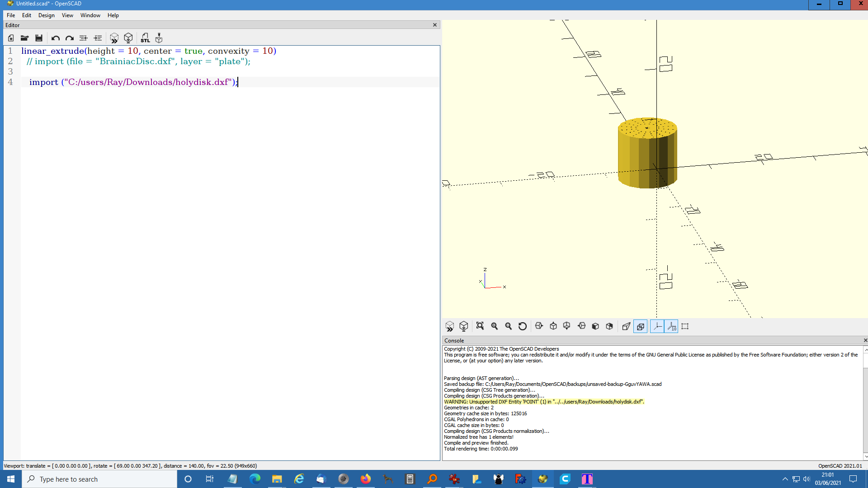868x488 pixels.
Task: Click the Render icon in editor toolbar
Action: [128, 38]
